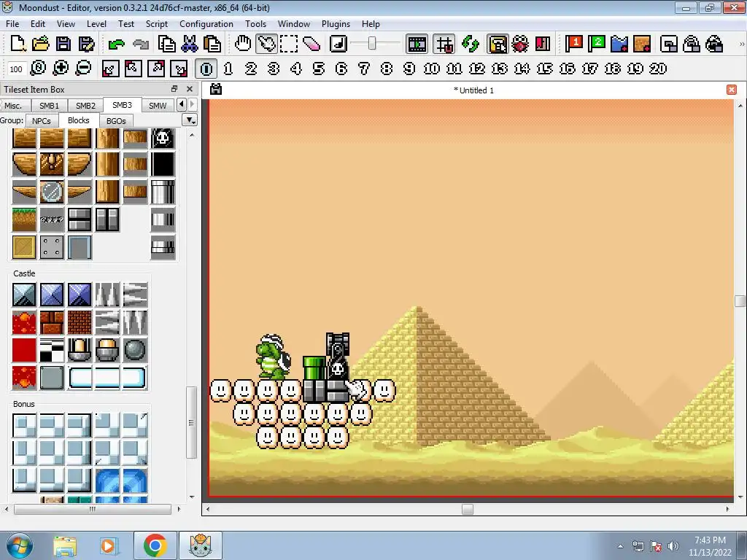Viewport: 747px width, 560px height.
Task: Click the green reload arrows icon
Action: 471,44
